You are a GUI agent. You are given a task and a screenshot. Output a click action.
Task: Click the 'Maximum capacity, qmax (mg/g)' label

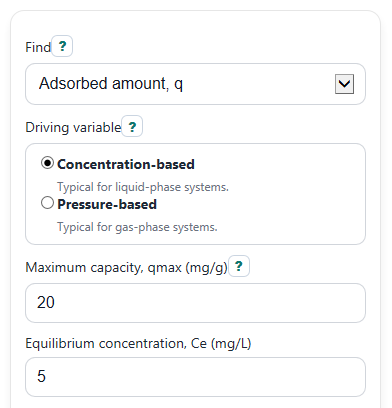126,267
